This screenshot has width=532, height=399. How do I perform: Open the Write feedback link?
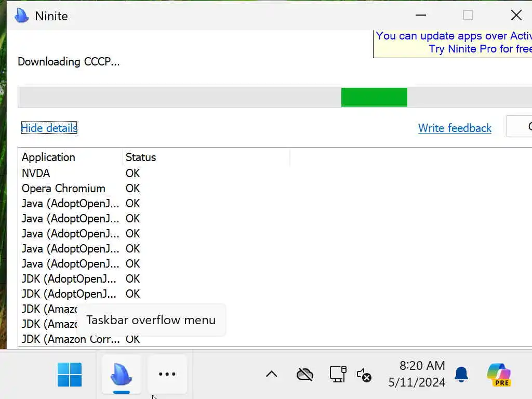[x=455, y=128]
